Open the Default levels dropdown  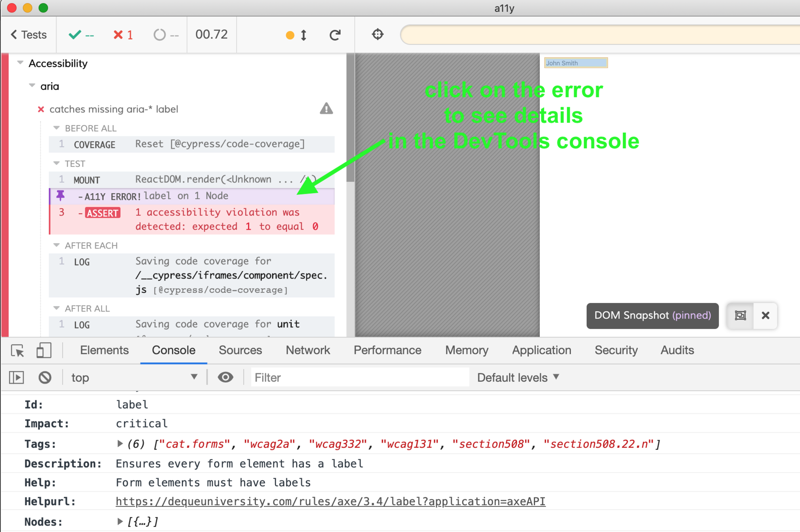click(x=518, y=378)
